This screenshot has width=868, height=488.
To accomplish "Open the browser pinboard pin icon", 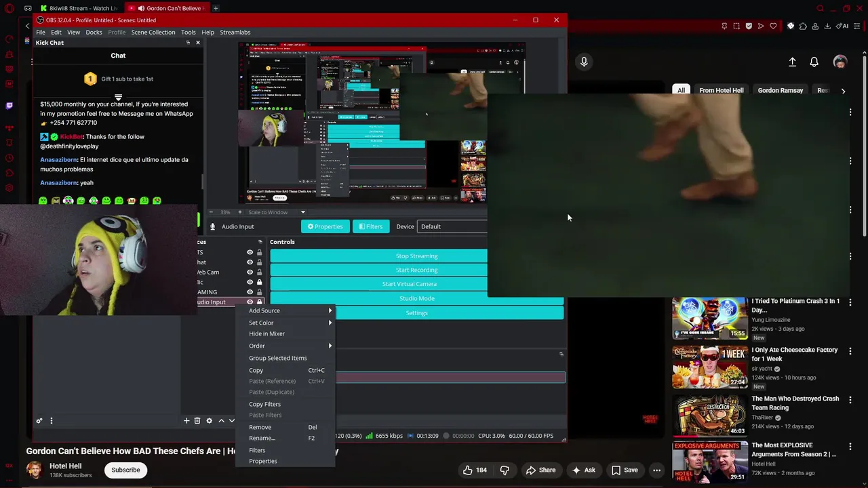I will pos(724,26).
